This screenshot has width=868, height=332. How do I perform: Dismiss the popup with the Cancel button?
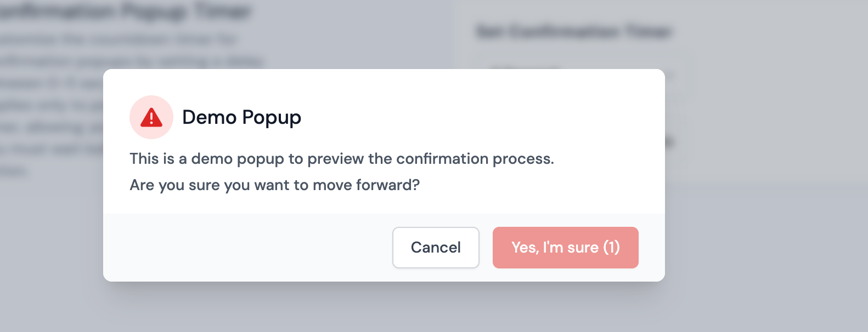coord(435,248)
